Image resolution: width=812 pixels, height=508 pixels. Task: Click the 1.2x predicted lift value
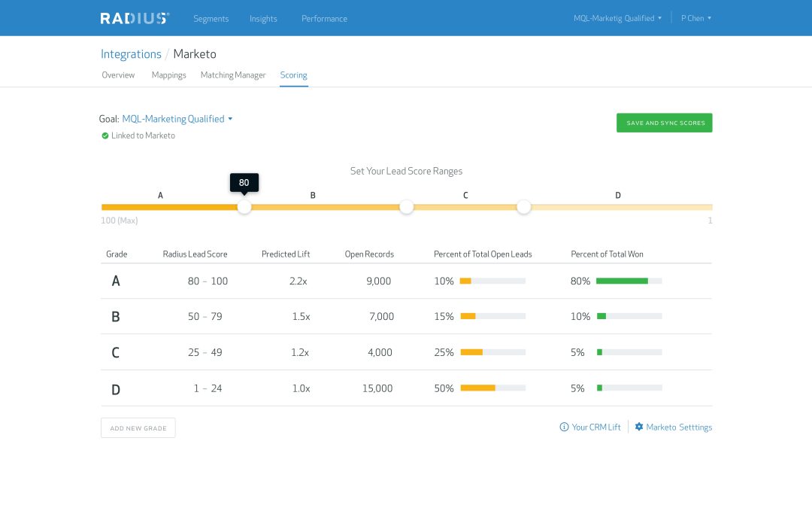pos(300,352)
